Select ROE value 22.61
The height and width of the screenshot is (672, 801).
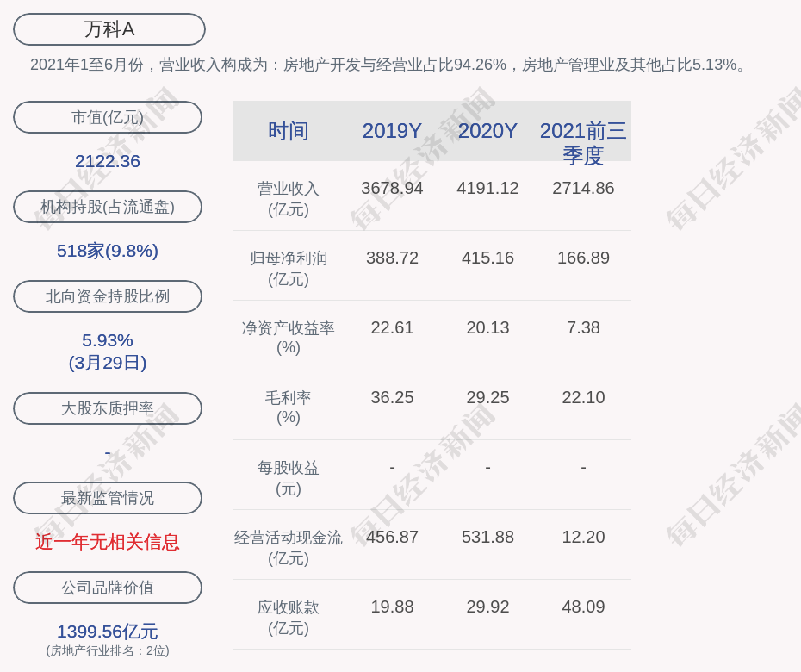click(x=393, y=328)
